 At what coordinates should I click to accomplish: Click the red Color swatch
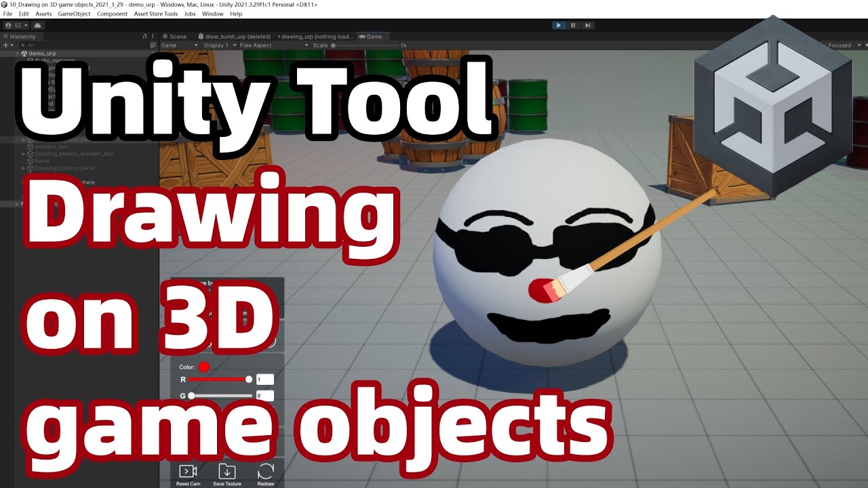pos(204,367)
